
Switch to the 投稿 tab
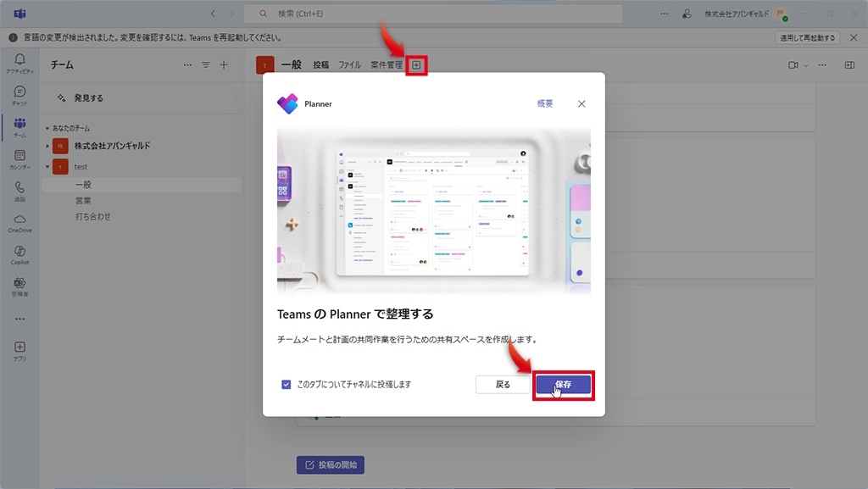pos(321,65)
